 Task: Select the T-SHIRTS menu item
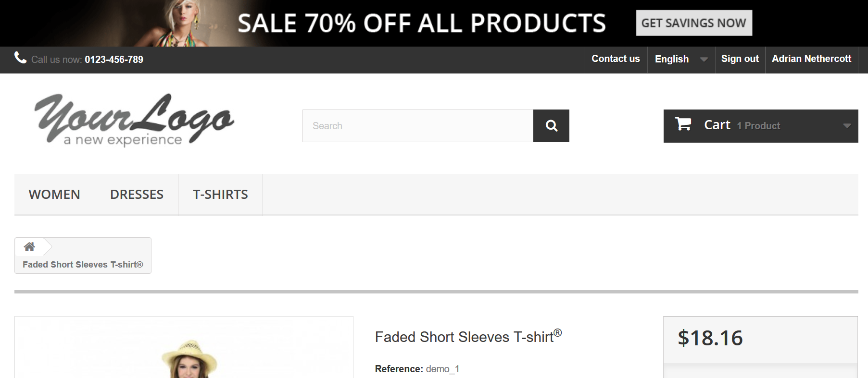pos(220,195)
